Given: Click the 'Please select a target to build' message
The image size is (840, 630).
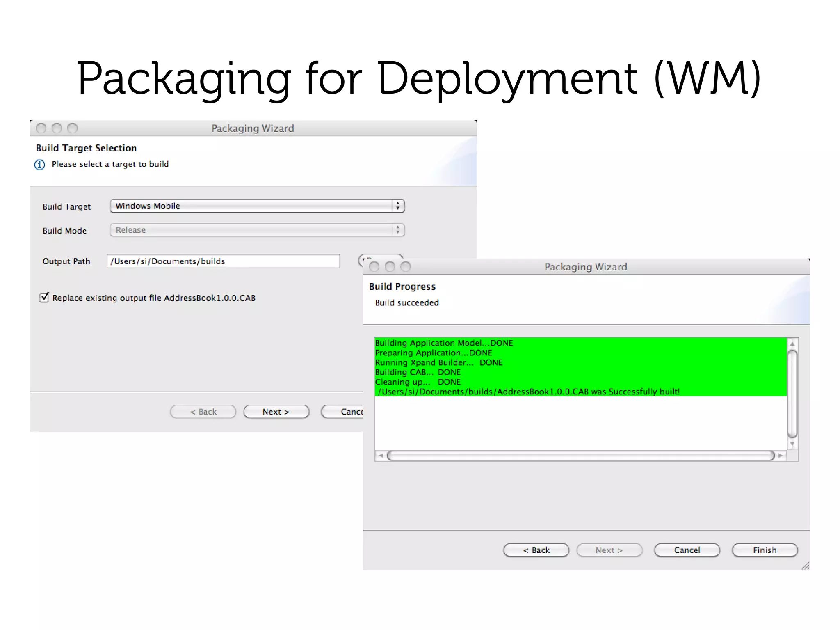Looking at the screenshot, I should pyautogui.click(x=110, y=164).
